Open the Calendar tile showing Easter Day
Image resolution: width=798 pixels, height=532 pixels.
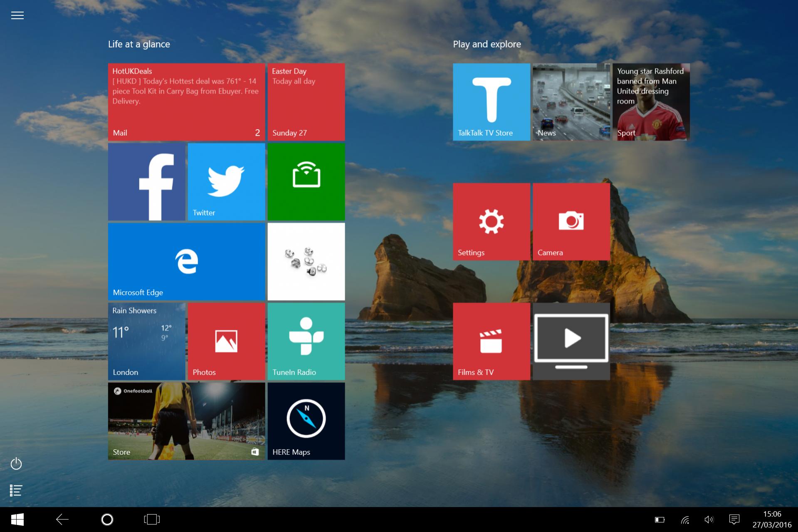pyautogui.click(x=306, y=102)
